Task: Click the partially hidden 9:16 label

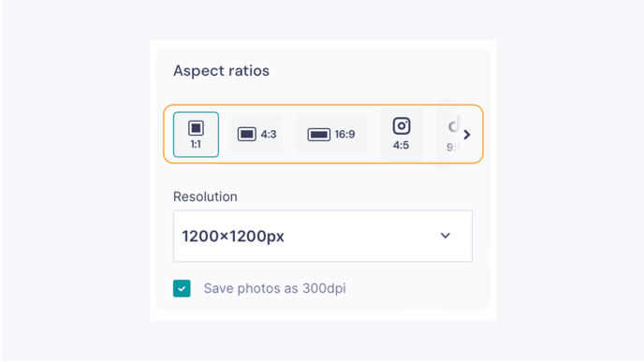Action: pos(453,147)
